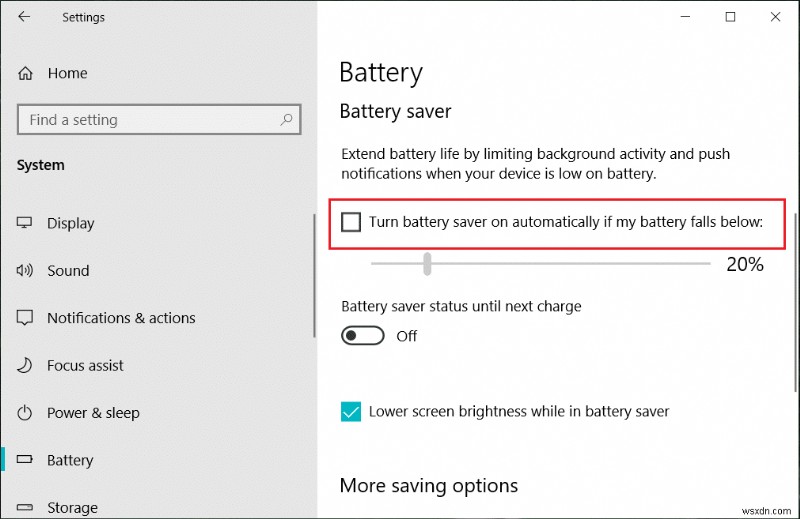Uncheck lower screen brightness option
This screenshot has height=519, width=800.
351,411
